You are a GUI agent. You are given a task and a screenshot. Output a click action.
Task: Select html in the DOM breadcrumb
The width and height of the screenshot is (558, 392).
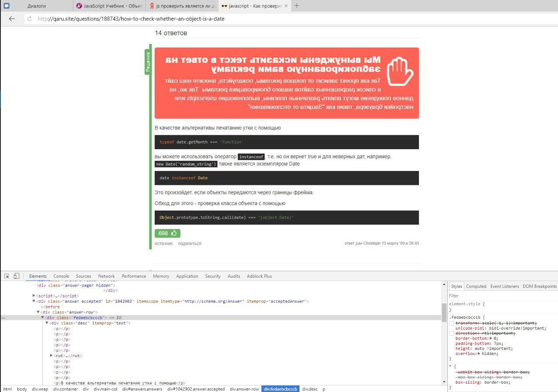(7, 389)
